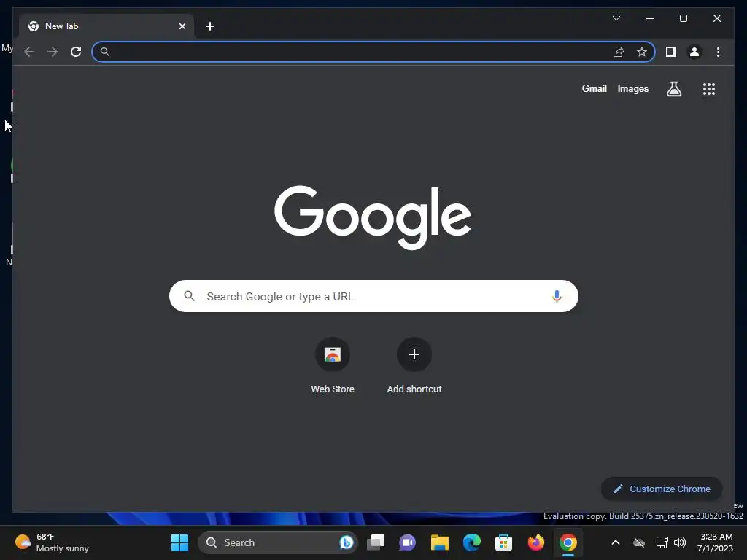
Task: Click the Chrome taskbar icon
Action: click(x=568, y=542)
